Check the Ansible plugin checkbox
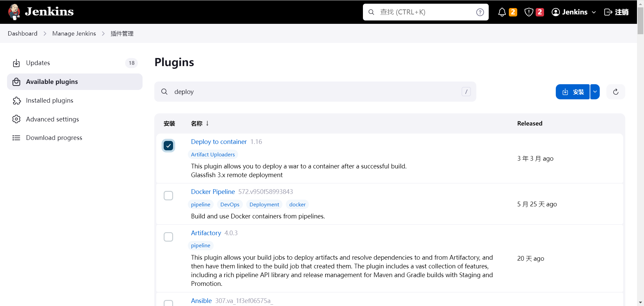Screen dimensions: 644x306 [168, 303]
